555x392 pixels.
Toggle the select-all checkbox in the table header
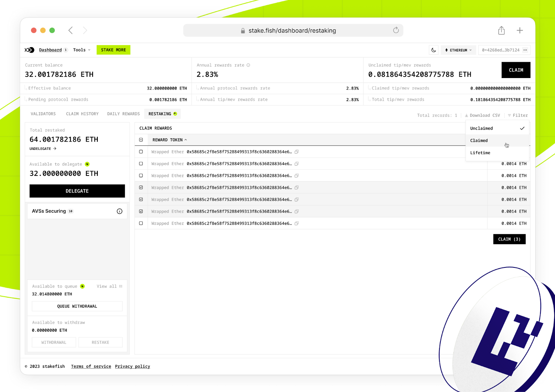pyautogui.click(x=141, y=140)
